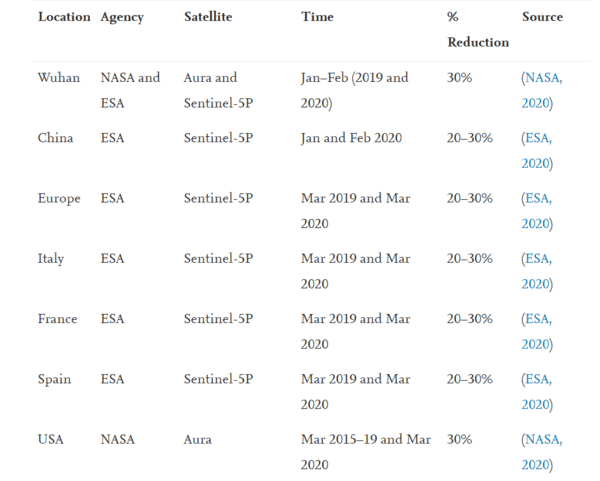The image size is (600, 481).
Task: Click the Location column header
Action: pos(64,17)
